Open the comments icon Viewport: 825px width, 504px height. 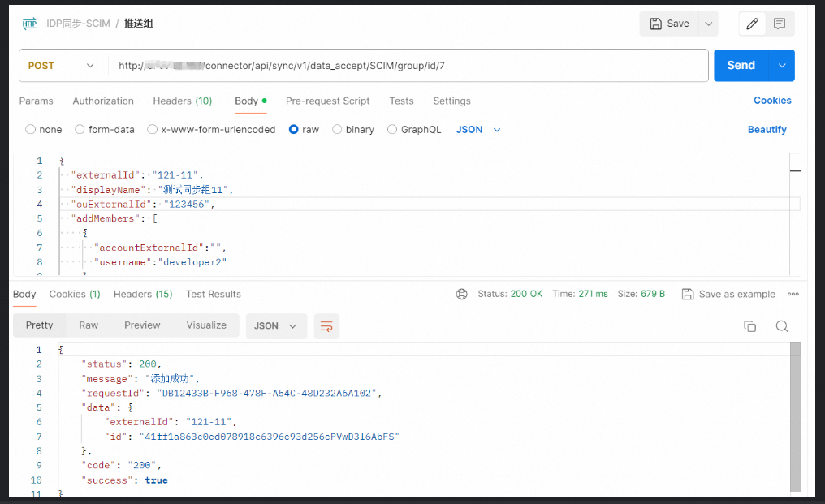780,24
